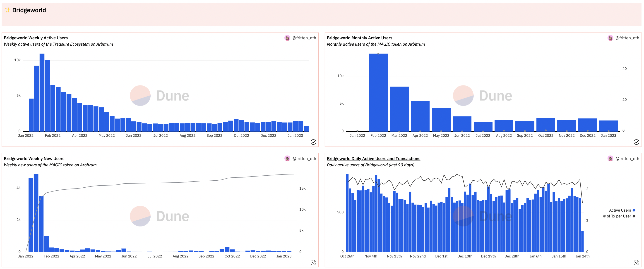Click the blue Active Users legend dot
The image size is (644, 269).
click(x=634, y=210)
